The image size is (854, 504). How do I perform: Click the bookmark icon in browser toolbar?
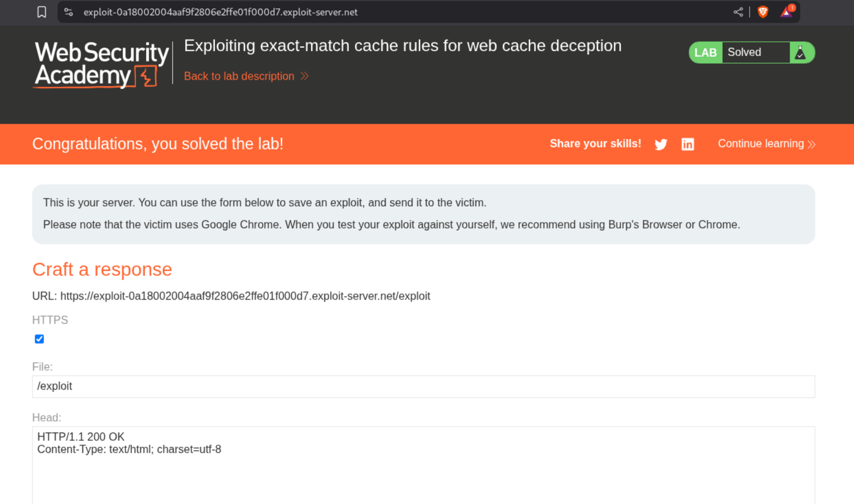(42, 12)
